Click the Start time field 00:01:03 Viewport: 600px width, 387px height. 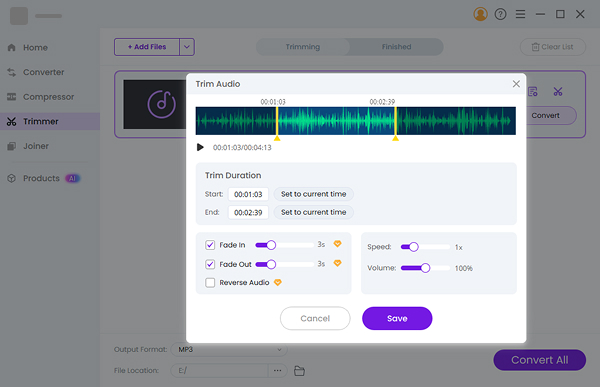point(248,194)
